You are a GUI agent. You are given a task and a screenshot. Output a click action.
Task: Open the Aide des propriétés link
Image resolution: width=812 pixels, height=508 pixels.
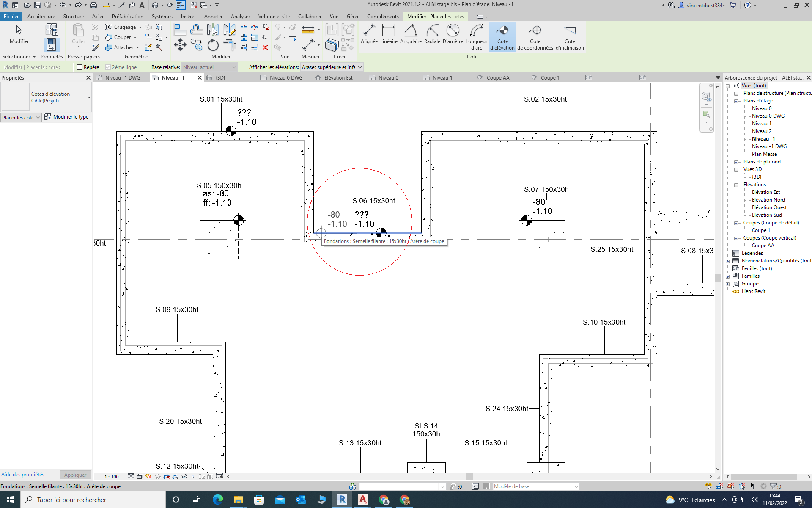[22, 475]
